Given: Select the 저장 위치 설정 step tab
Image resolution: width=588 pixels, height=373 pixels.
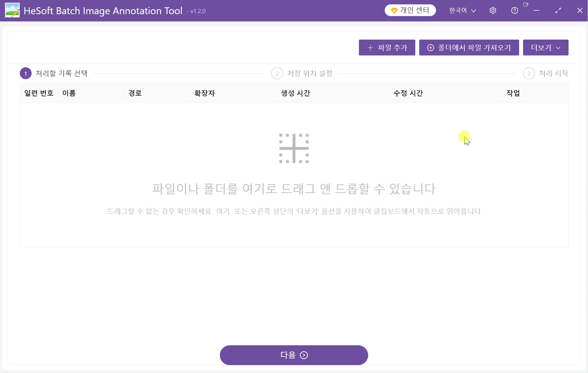Looking at the screenshot, I should 309,74.
